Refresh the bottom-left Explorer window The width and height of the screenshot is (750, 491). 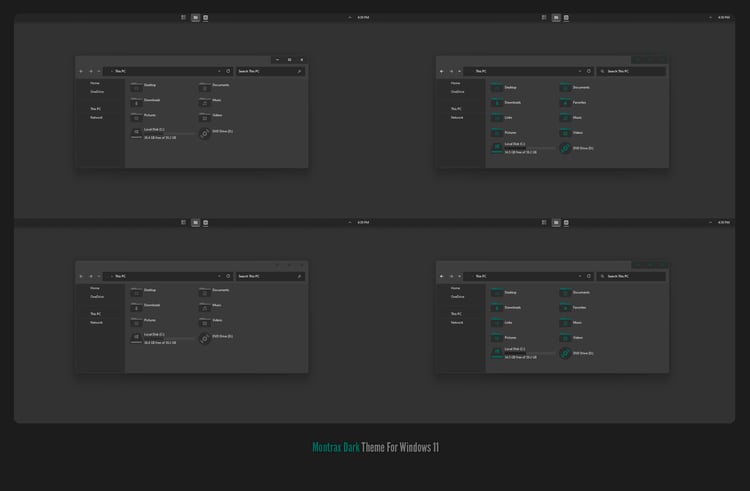228,276
